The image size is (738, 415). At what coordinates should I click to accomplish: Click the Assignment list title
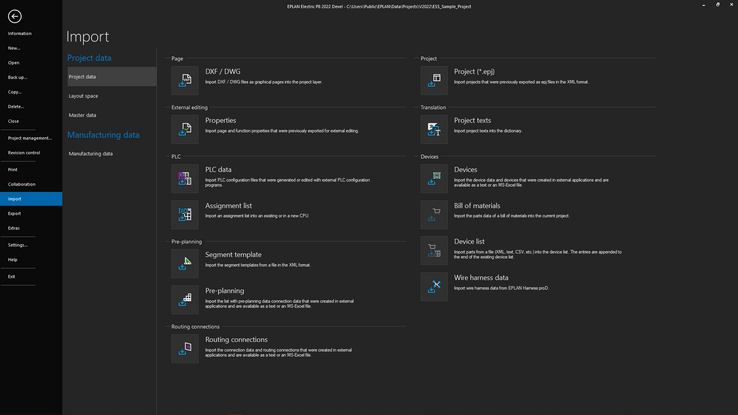point(228,206)
